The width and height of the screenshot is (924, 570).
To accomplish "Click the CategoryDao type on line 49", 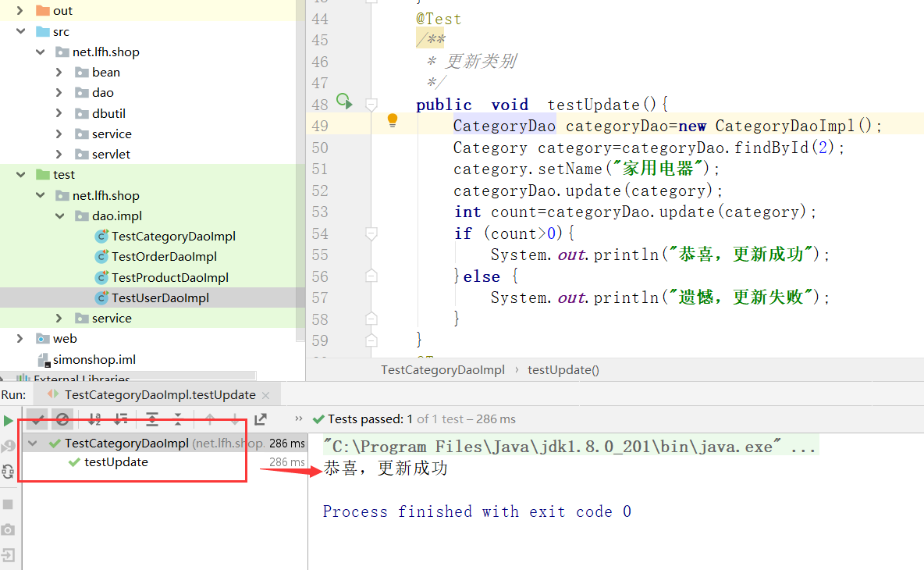I will 504,126.
